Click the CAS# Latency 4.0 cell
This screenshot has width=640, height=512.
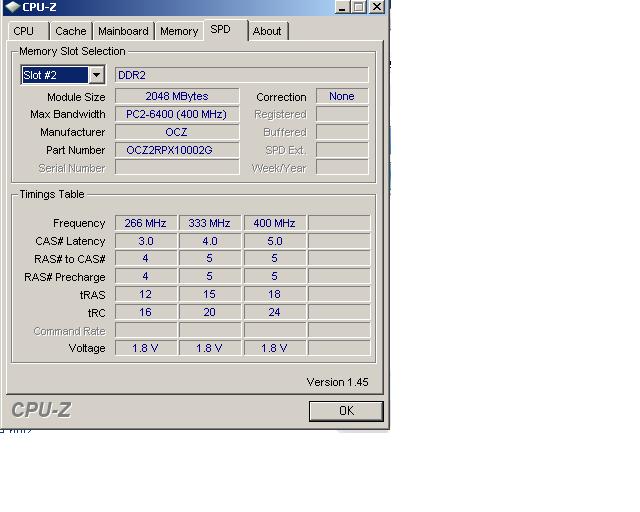[210, 241]
